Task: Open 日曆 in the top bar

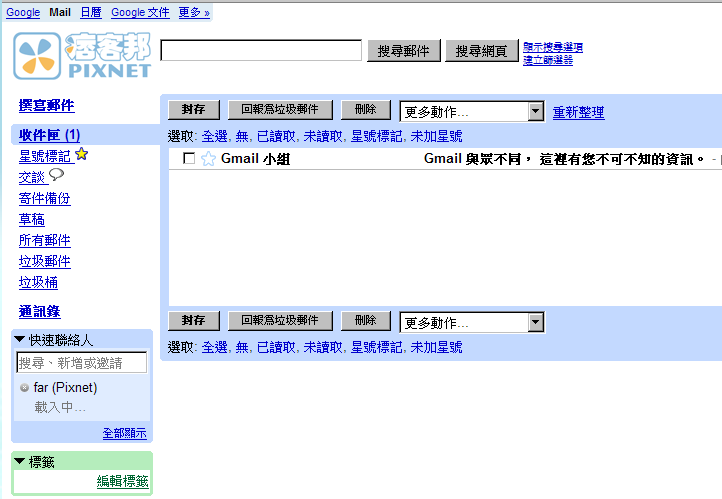Action: [x=91, y=12]
